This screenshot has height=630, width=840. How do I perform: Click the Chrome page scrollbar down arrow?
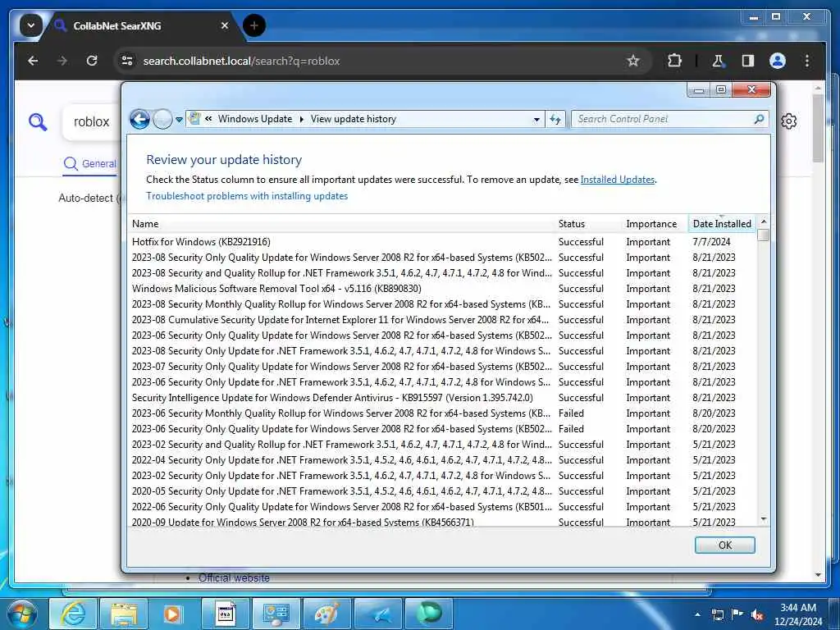(x=818, y=575)
